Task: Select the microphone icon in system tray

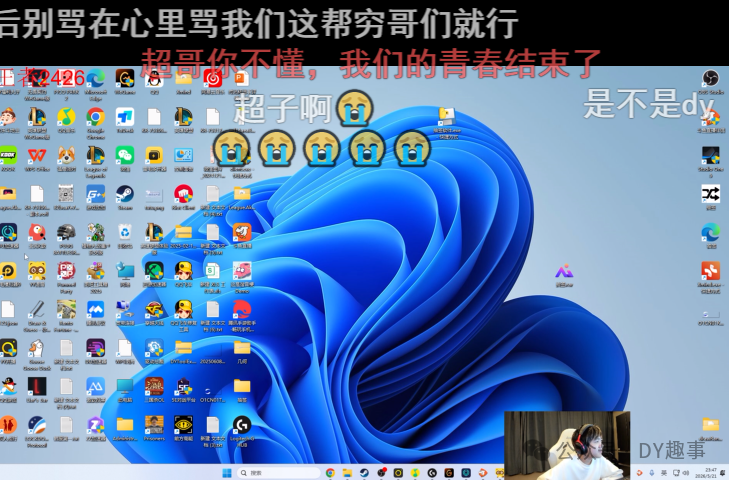Action: tap(651, 473)
